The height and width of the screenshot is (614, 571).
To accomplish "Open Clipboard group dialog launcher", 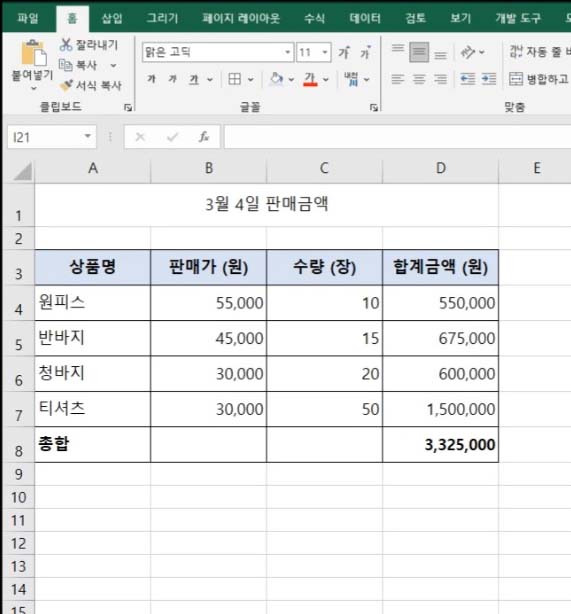I will click(128, 107).
